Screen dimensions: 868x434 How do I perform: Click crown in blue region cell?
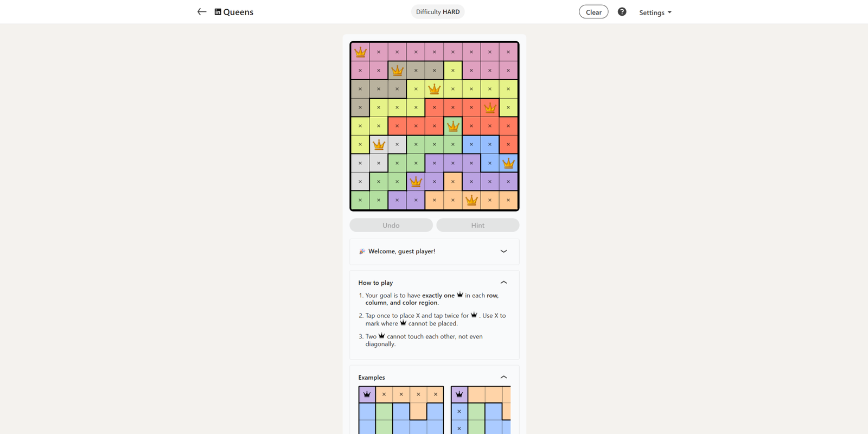[x=508, y=163]
